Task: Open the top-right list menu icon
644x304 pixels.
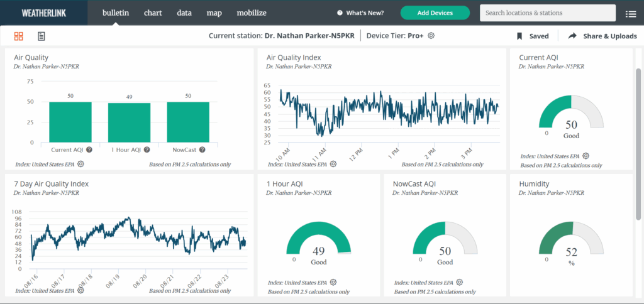Action: click(x=630, y=14)
